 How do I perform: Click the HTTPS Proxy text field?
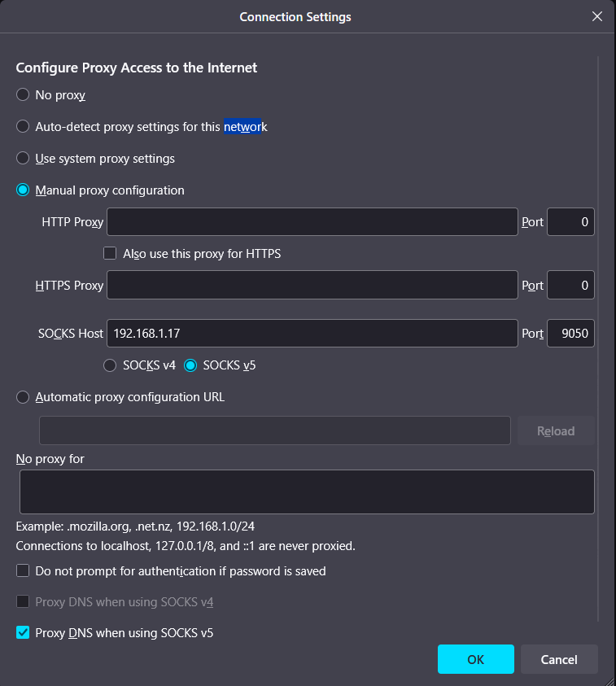tap(312, 285)
